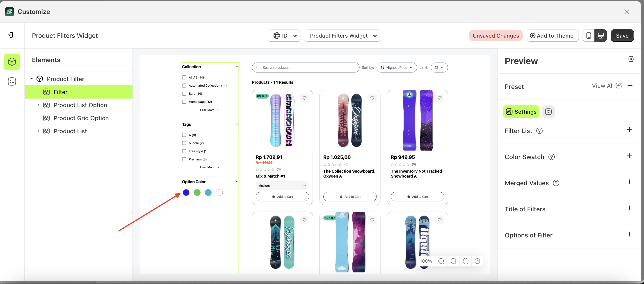Open translation tab icon beside Settings
Viewport: 644px width, 284px height.
coord(548,112)
